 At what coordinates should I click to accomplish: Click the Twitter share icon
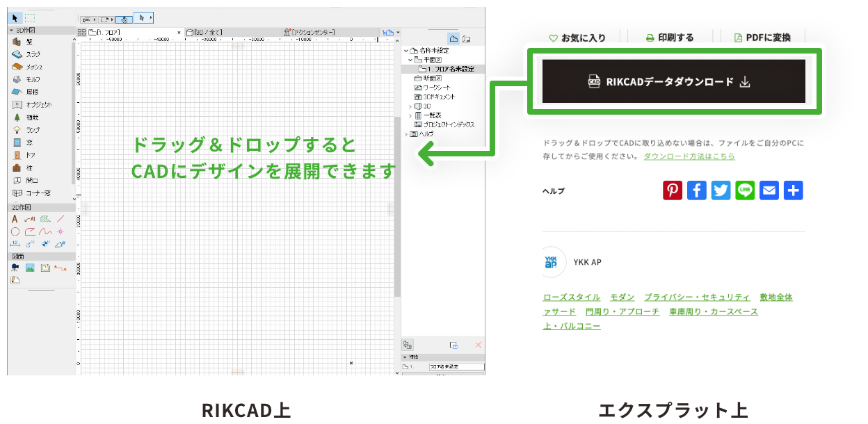721,190
